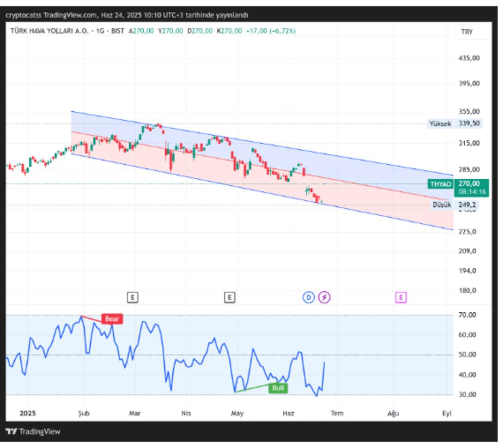Image resolution: width=499 pixels, height=448 pixels.
Task: Click the second black E earnings marker
Action: coord(230,297)
